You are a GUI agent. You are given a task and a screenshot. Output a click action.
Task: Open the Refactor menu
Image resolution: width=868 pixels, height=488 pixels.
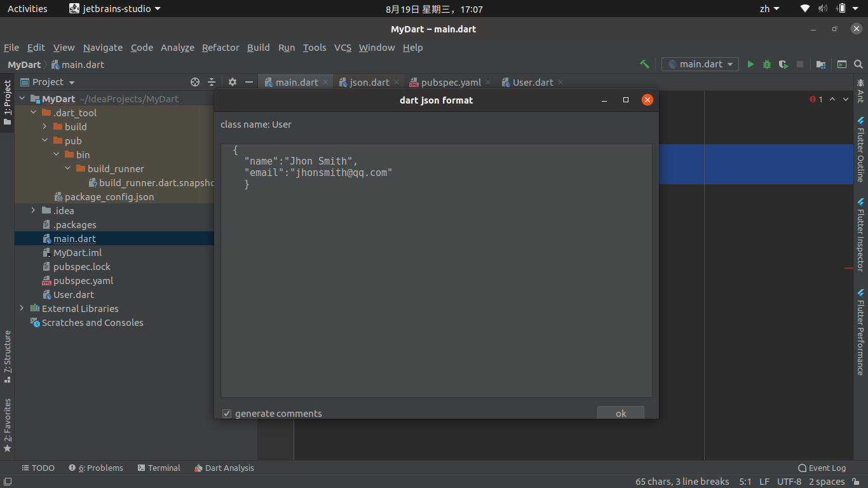[220, 48]
